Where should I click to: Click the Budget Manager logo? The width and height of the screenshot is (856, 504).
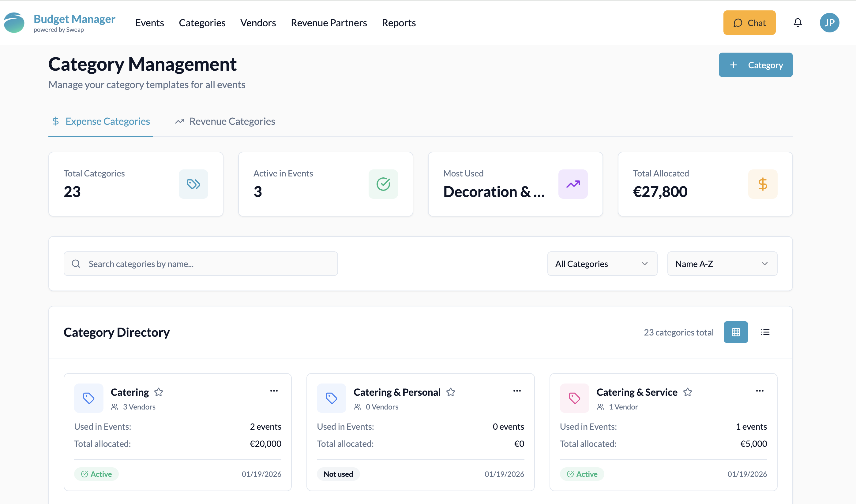[x=14, y=23]
